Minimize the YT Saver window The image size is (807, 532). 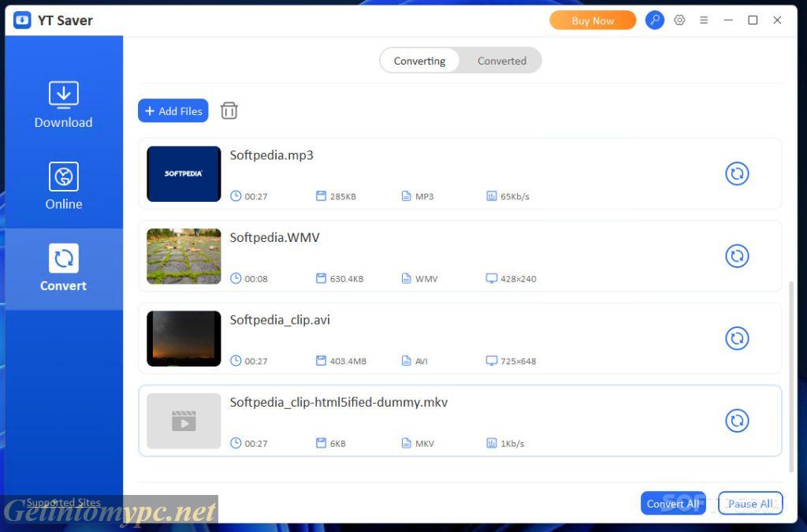[x=727, y=20]
